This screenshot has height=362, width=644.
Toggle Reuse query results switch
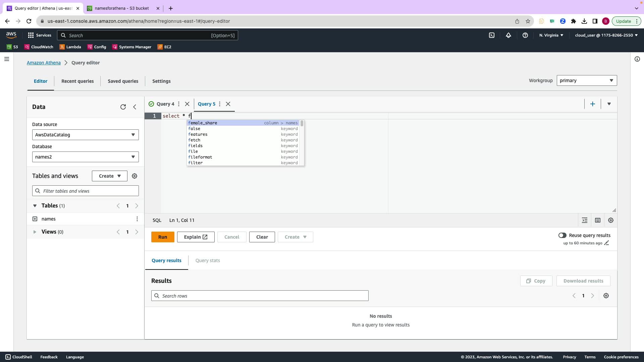point(562,235)
